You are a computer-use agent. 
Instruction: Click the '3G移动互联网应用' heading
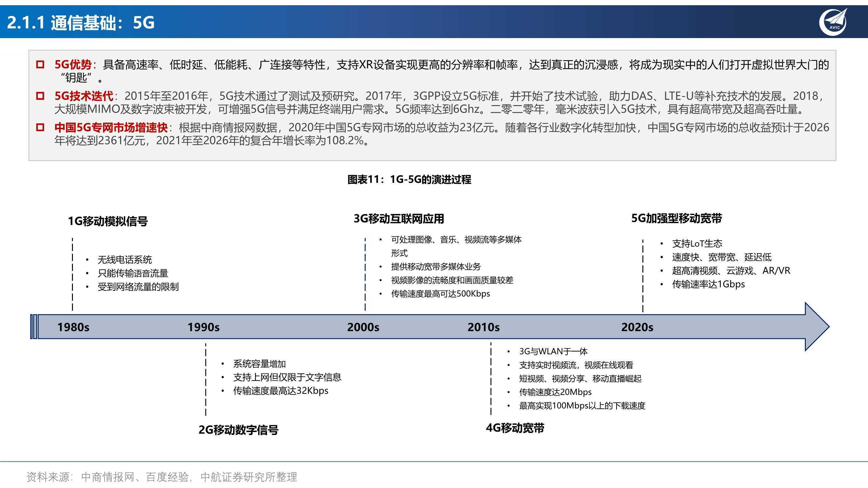pyautogui.click(x=399, y=219)
